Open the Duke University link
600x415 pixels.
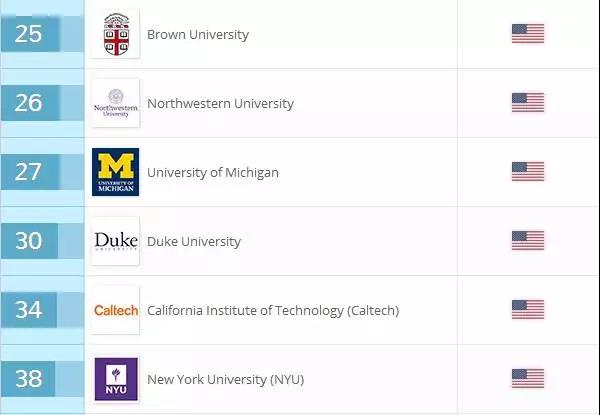click(x=194, y=241)
